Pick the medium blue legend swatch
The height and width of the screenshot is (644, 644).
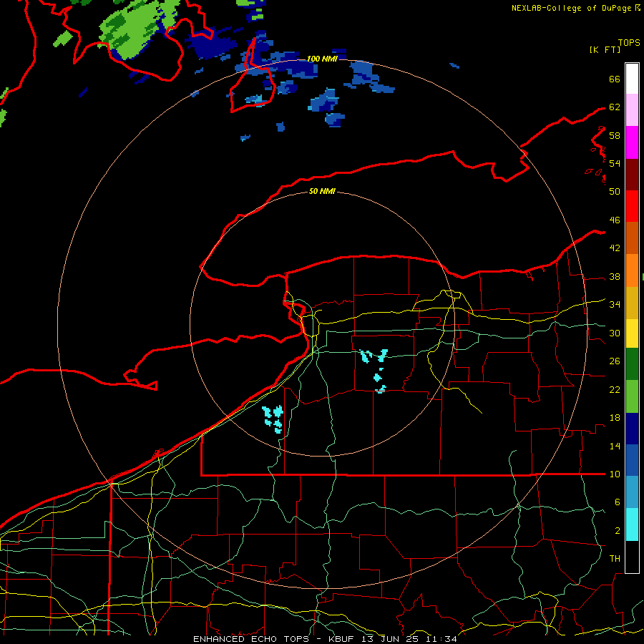[x=632, y=460]
